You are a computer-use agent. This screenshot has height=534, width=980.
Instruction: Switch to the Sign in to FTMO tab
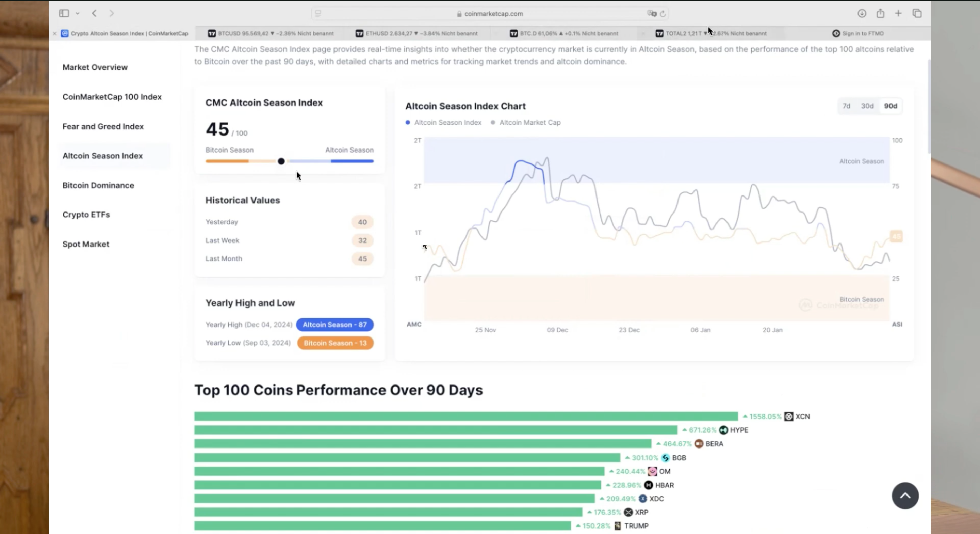(x=858, y=33)
